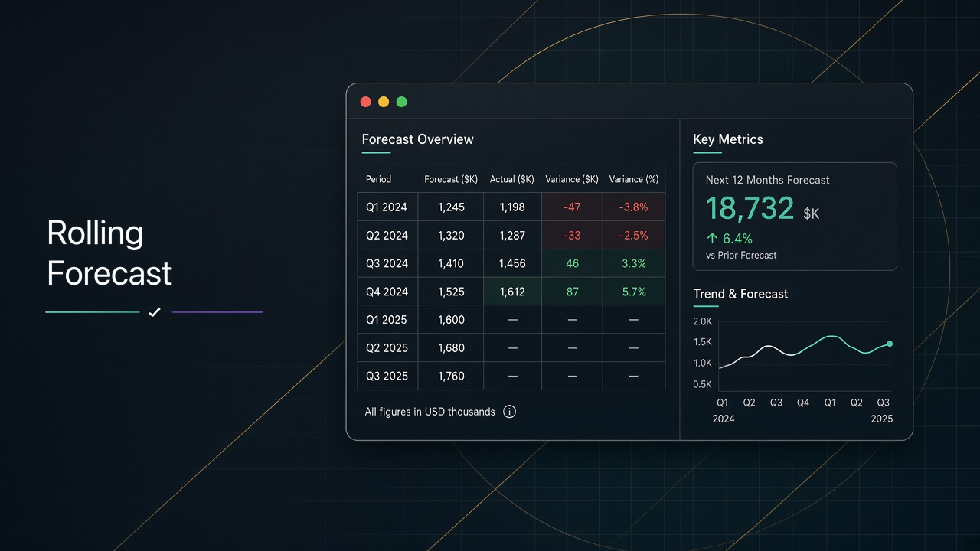Click the -33 variance cell
This screenshot has height=551, width=980.
pyautogui.click(x=572, y=235)
